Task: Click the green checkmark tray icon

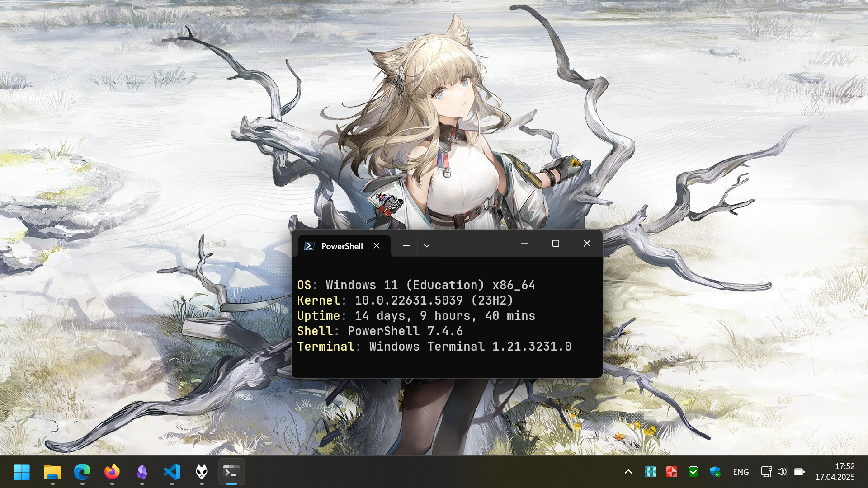Action: [693, 472]
